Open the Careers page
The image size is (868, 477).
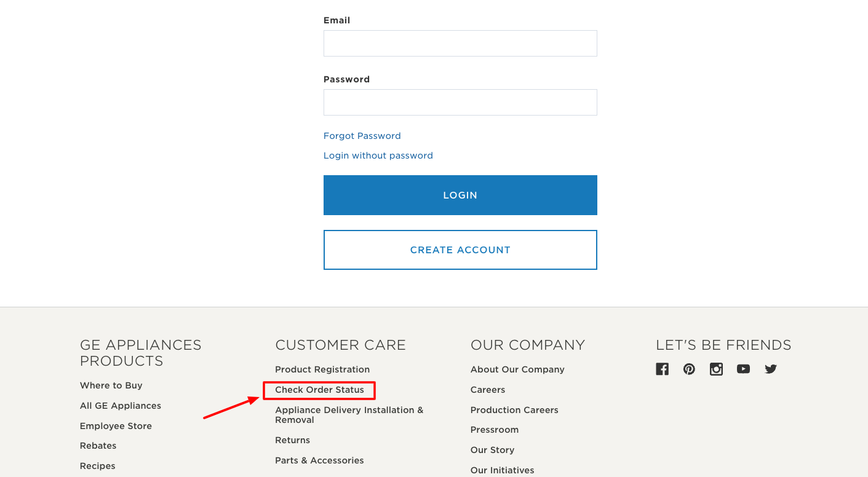(487, 389)
